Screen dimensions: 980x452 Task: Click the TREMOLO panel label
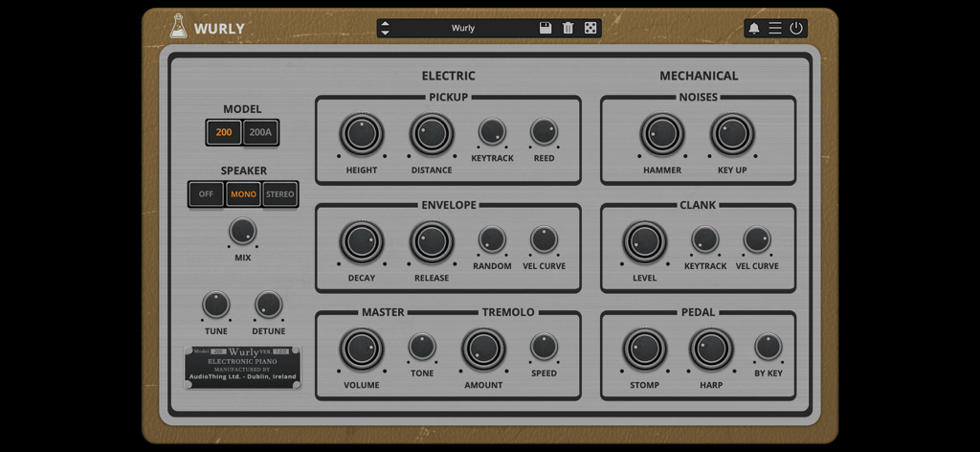[x=508, y=312]
